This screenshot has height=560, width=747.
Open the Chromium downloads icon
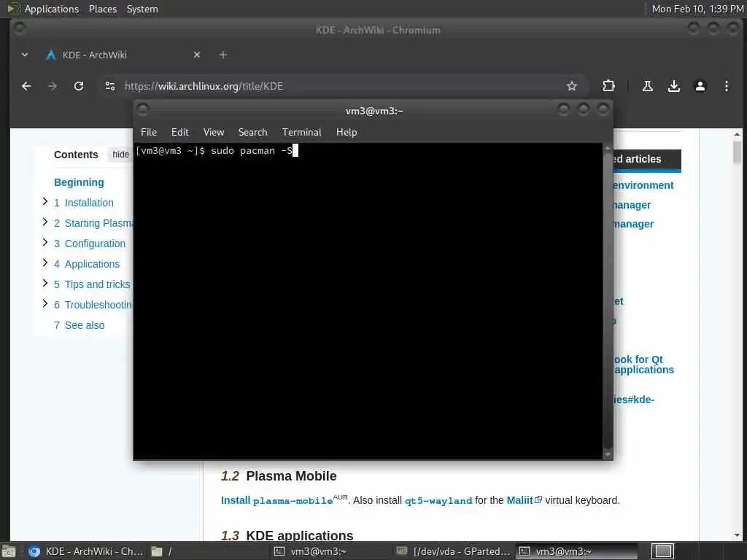(x=673, y=86)
